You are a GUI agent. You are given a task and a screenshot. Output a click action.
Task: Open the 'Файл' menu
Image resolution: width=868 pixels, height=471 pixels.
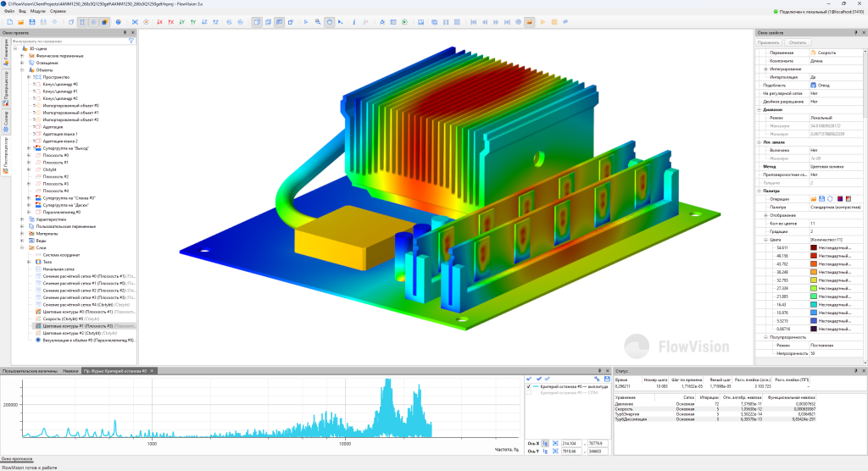(x=9, y=11)
